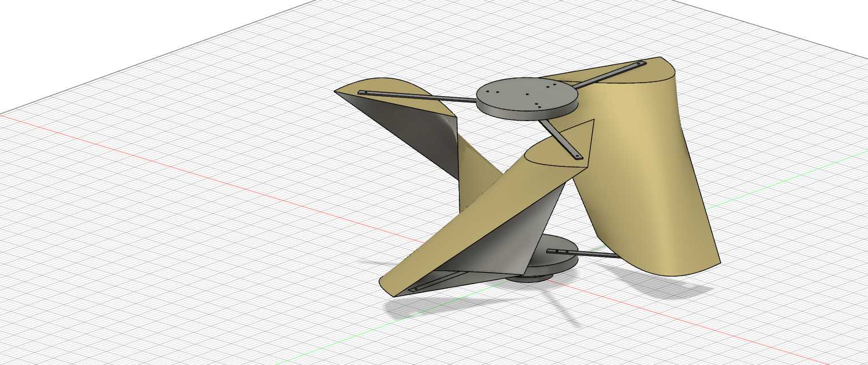868x365 pixels.
Task: Select the top circular hub plate
Action: [x=527, y=98]
